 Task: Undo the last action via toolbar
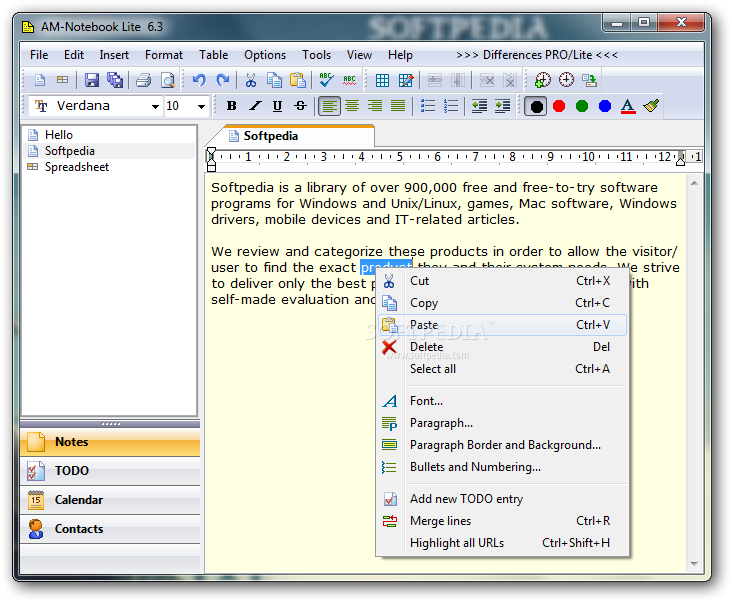coord(199,80)
